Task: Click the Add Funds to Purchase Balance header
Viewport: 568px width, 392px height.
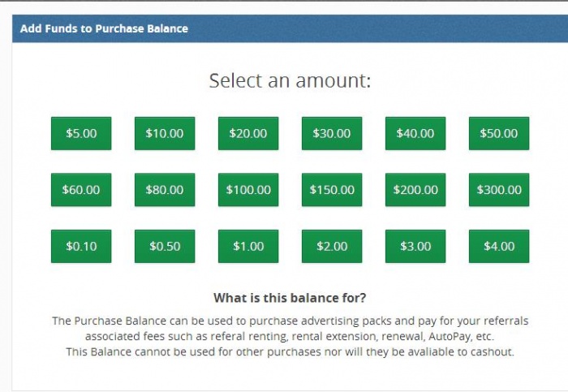Action: tap(104, 28)
